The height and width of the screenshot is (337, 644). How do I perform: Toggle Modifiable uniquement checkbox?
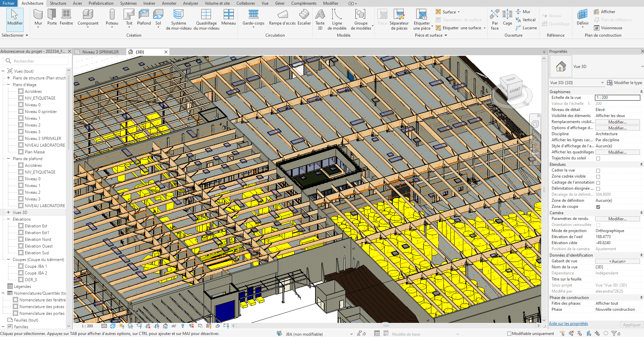coord(509,334)
